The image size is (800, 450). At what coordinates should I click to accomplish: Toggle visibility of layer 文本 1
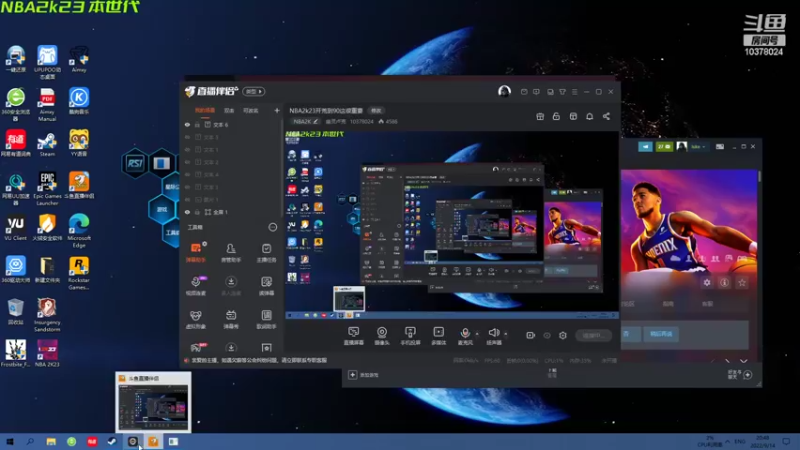coord(187,149)
